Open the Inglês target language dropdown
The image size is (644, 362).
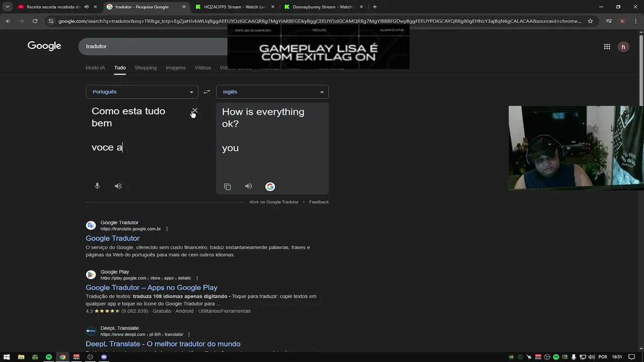click(x=272, y=92)
